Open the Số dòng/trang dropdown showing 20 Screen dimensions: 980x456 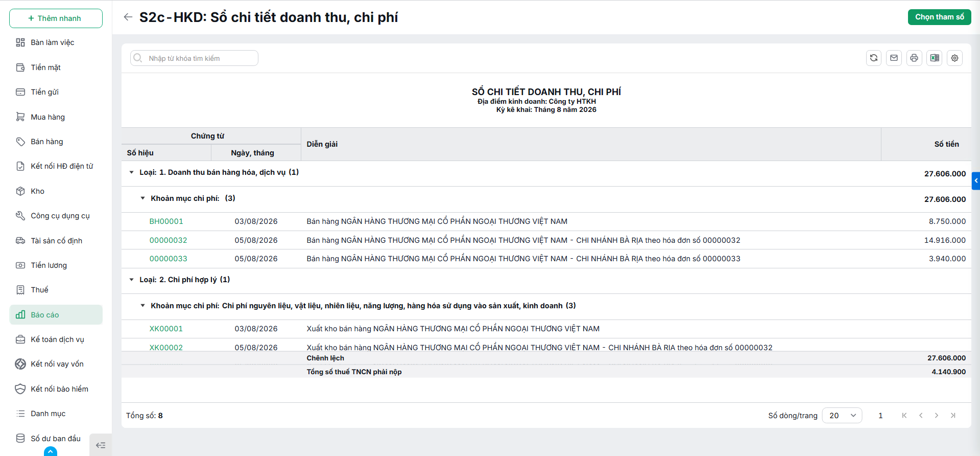(842, 416)
